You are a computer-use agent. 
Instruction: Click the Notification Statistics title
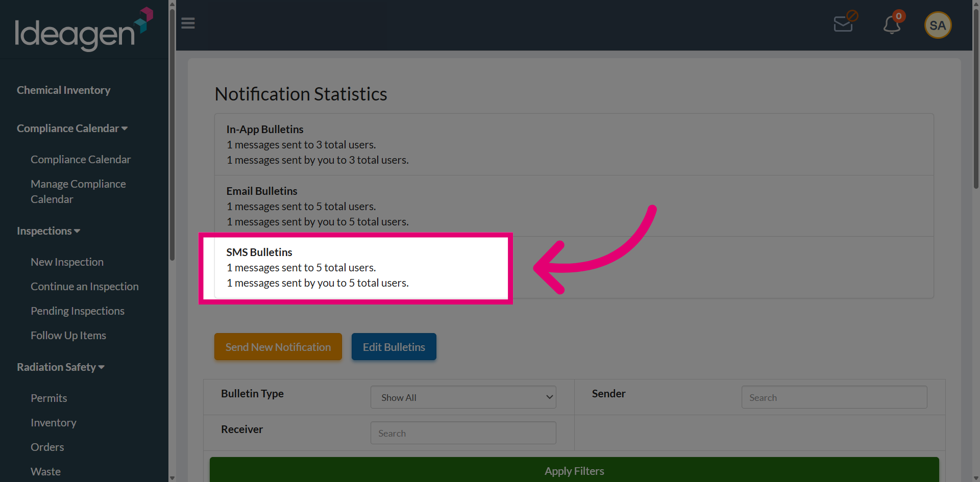[301, 94]
